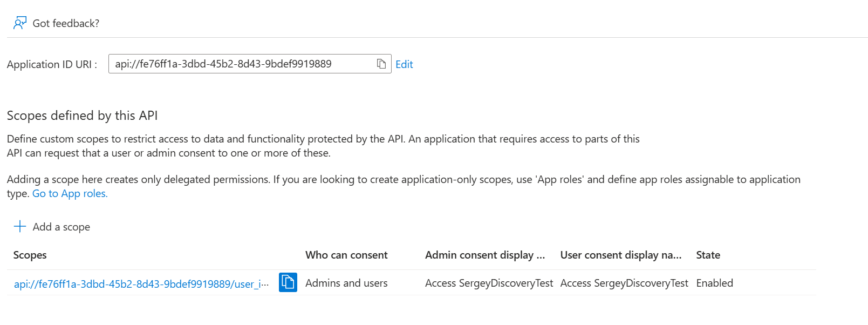Open the Got feedback? link text
868x325 pixels.
click(66, 23)
